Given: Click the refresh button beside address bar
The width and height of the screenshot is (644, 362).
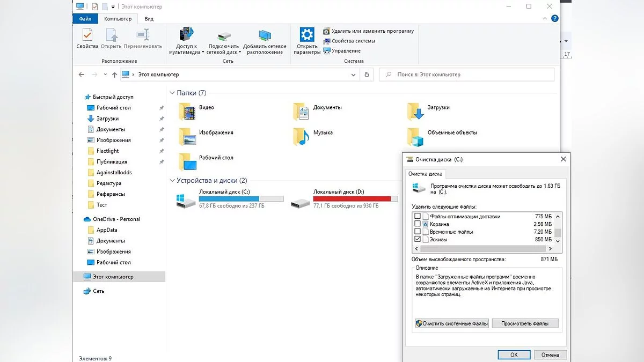Looking at the screenshot, I should click(367, 75).
